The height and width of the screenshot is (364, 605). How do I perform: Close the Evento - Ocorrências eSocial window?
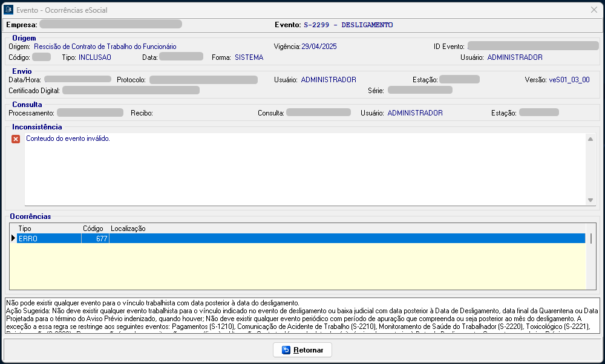pos(594,10)
